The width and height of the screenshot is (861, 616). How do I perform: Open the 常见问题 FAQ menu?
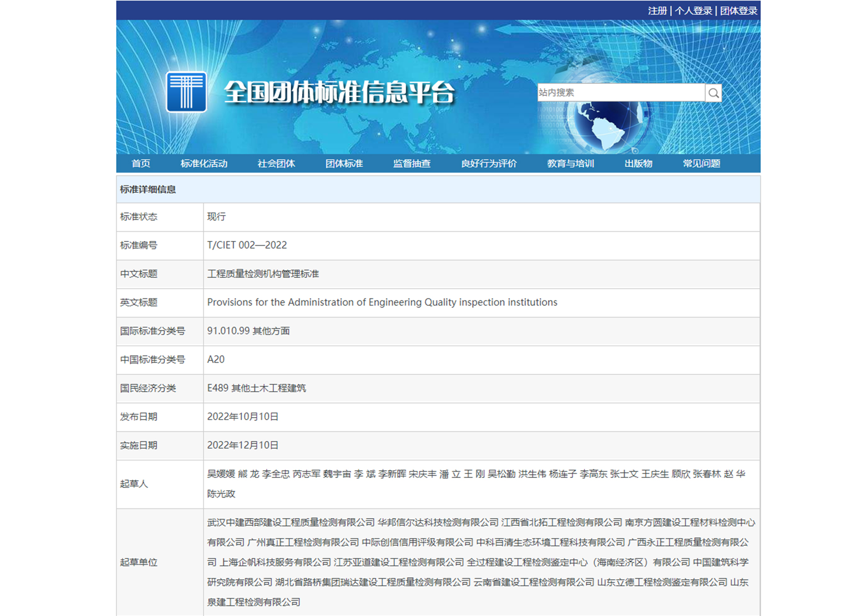(x=701, y=164)
